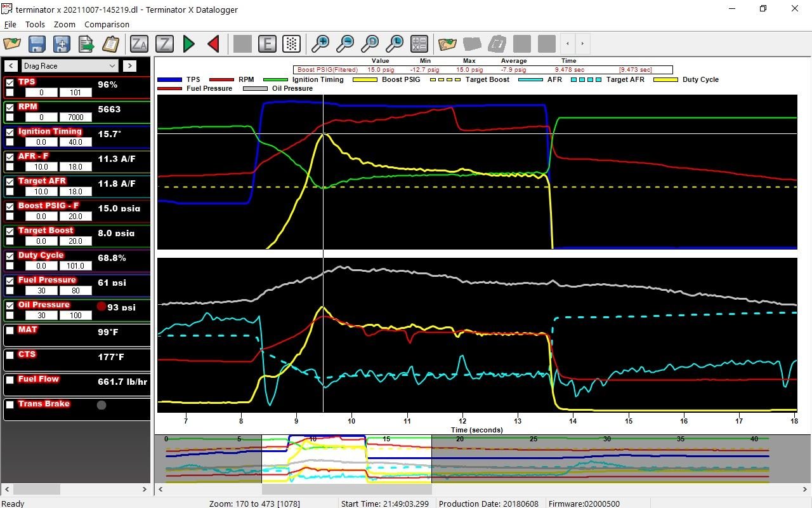Click the Zoom menu item
Viewport: 812px width, 508px height.
point(64,24)
